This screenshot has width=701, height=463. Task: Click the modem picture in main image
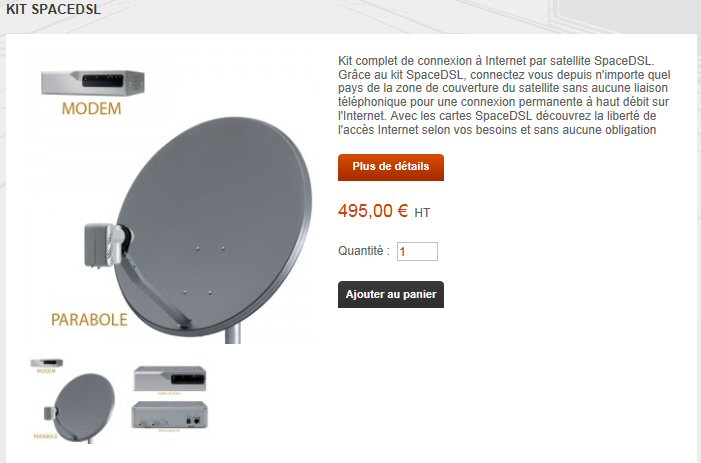click(x=93, y=82)
